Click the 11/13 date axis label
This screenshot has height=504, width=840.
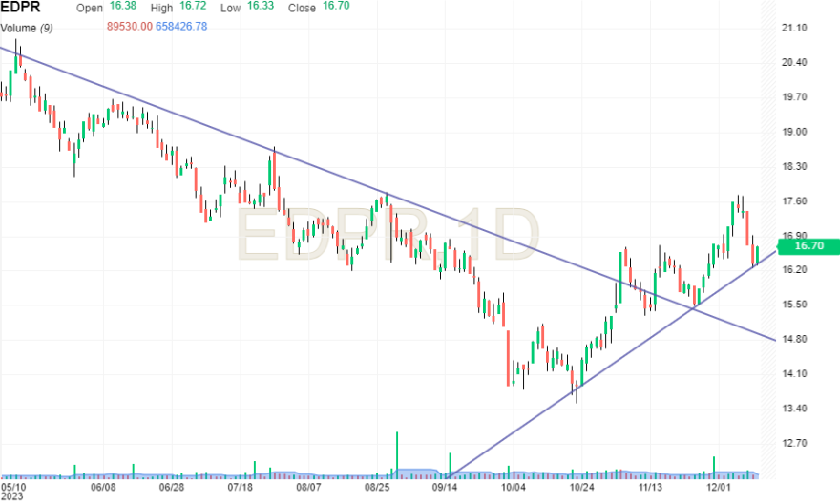click(x=650, y=488)
